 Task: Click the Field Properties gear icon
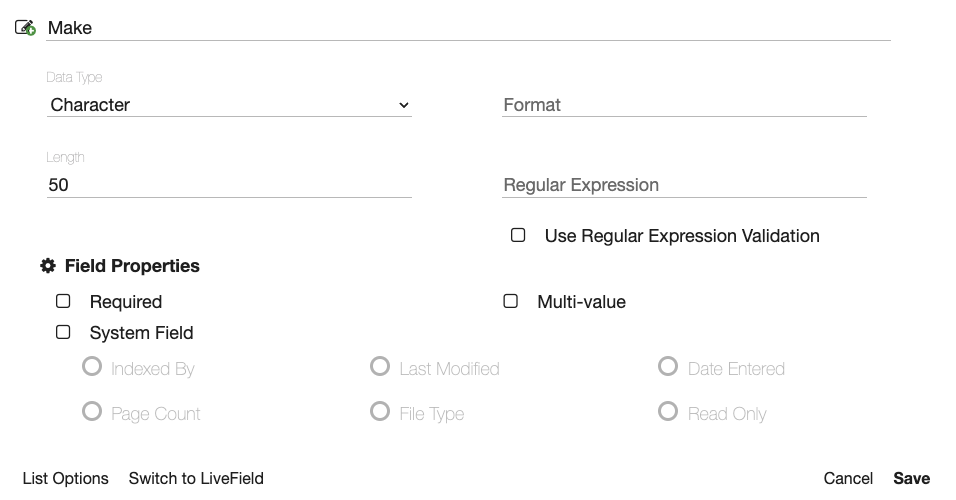click(47, 266)
